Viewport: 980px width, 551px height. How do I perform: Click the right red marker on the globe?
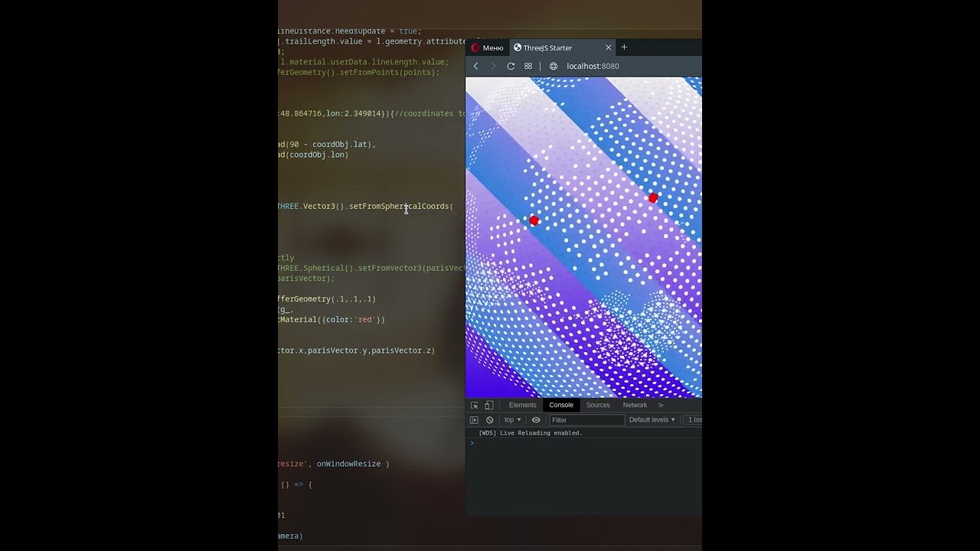click(x=653, y=198)
